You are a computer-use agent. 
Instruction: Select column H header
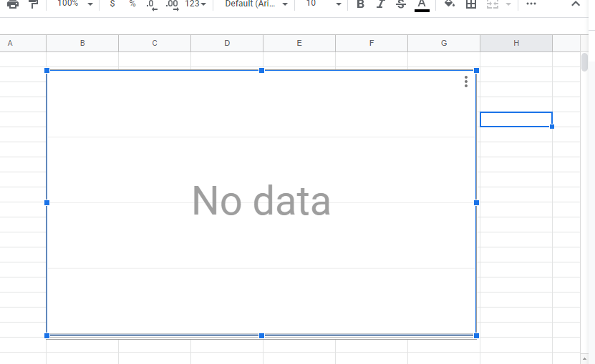point(516,43)
